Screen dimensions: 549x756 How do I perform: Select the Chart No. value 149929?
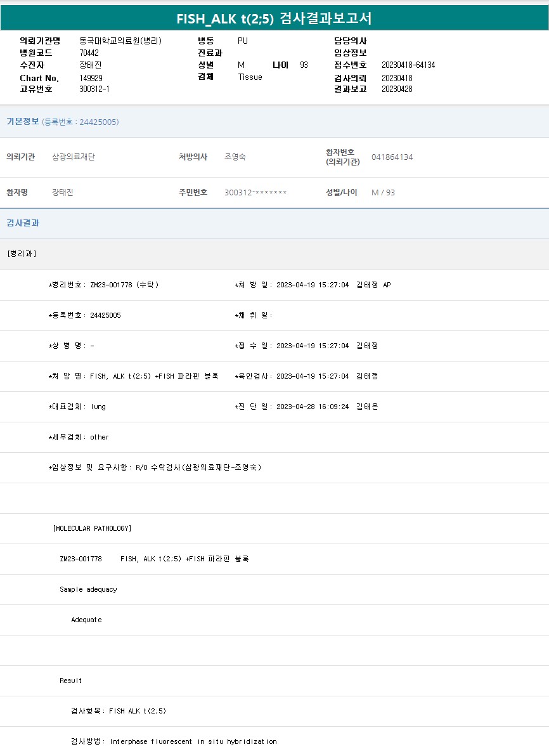(91, 78)
